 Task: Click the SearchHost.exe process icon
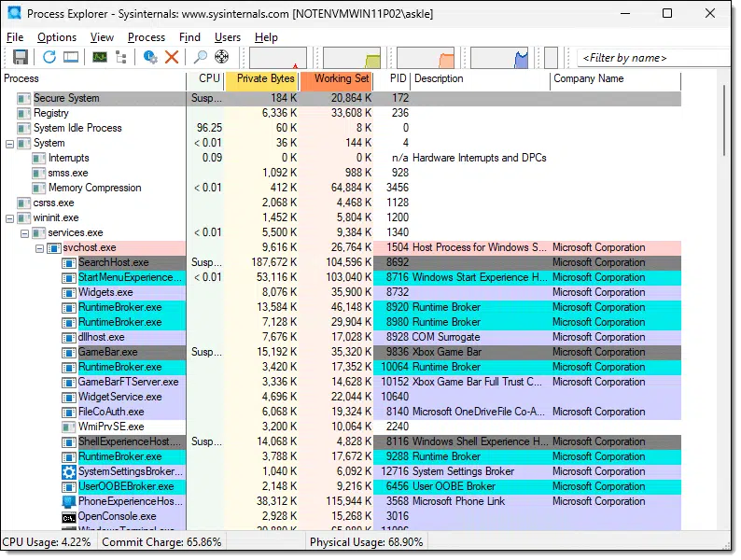click(x=69, y=263)
